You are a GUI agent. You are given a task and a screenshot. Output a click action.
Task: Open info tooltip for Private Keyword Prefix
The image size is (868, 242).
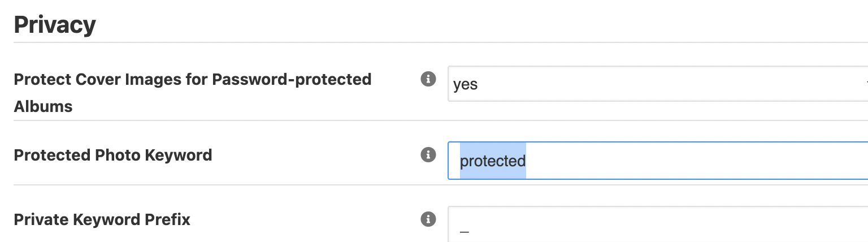(428, 219)
